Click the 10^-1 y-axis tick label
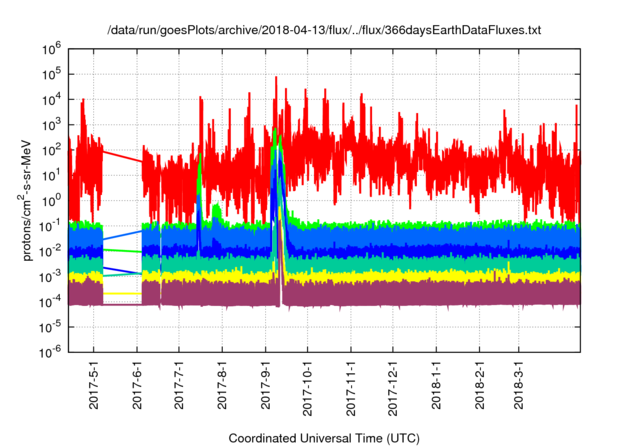This screenshot has width=640, height=448. click(51, 226)
